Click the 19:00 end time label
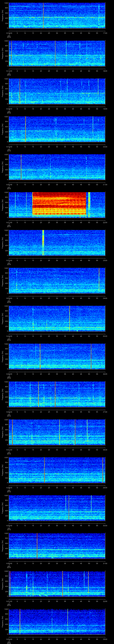The height and width of the screenshot is (644, 114). coord(105,109)
